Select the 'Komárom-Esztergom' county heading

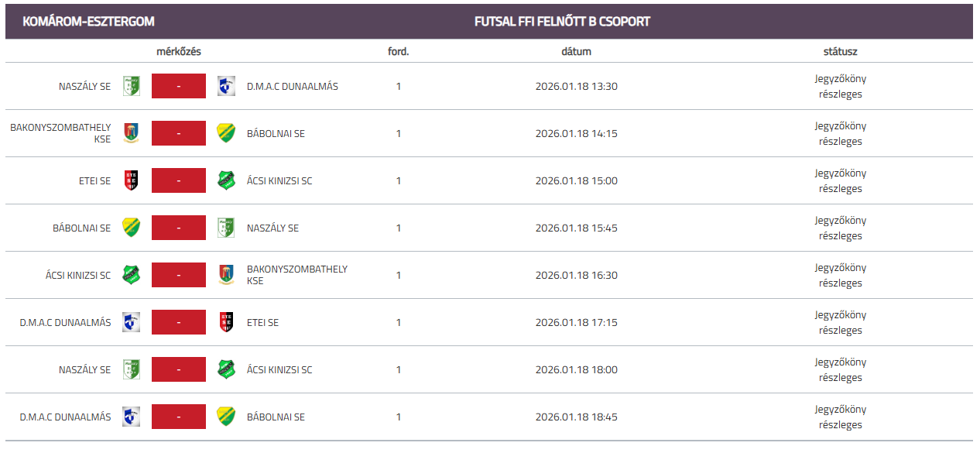[88, 22]
